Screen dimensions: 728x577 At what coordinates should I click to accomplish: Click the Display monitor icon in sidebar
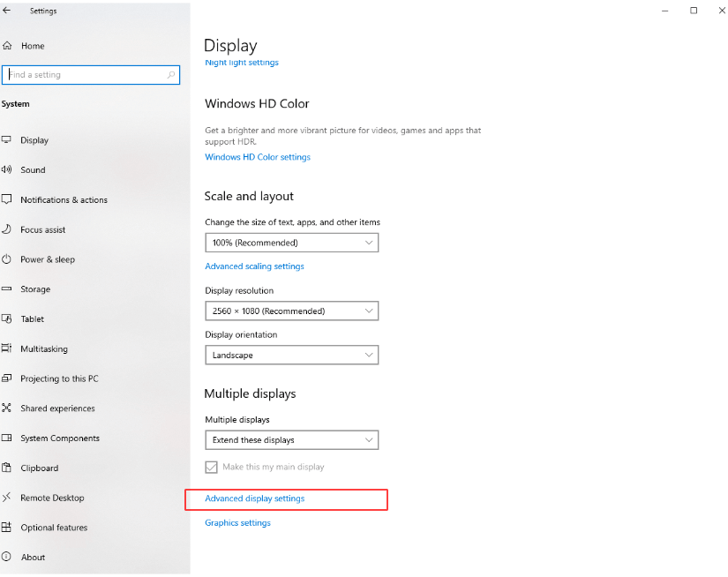pos(6,139)
